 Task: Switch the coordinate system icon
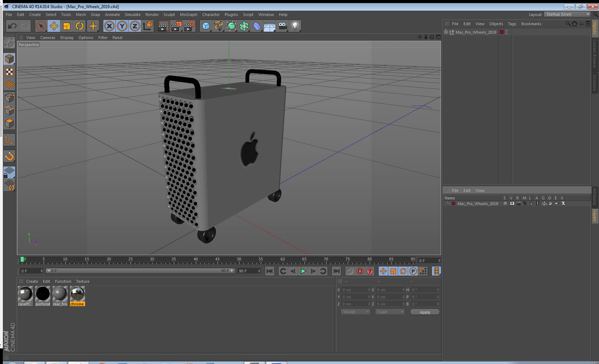coord(148,26)
